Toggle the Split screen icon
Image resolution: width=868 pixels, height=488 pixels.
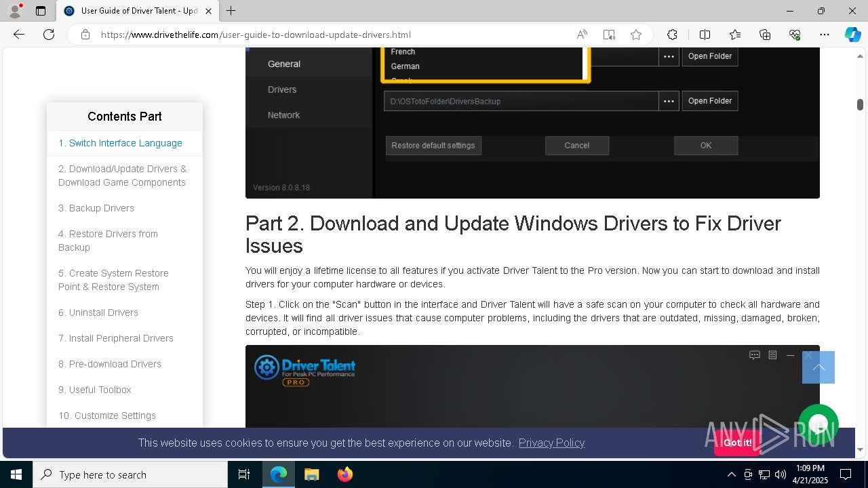(705, 35)
